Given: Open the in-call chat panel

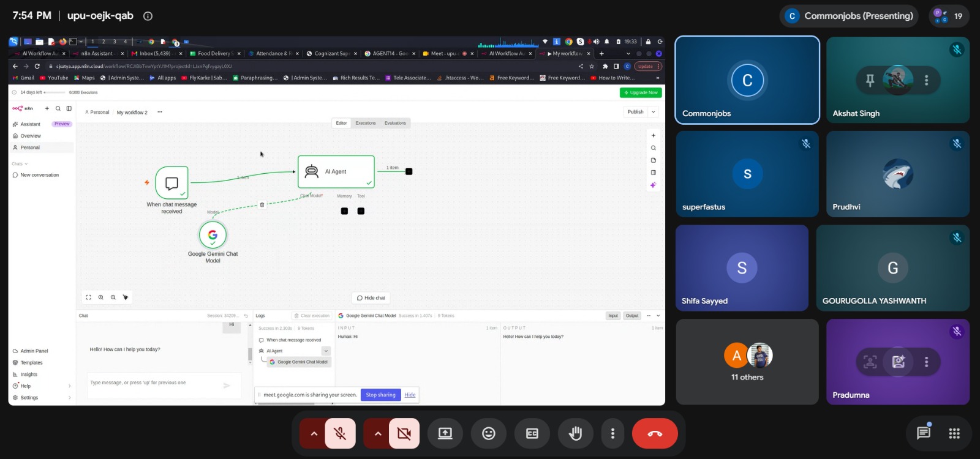Looking at the screenshot, I should pyautogui.click(x=924, y=433).
